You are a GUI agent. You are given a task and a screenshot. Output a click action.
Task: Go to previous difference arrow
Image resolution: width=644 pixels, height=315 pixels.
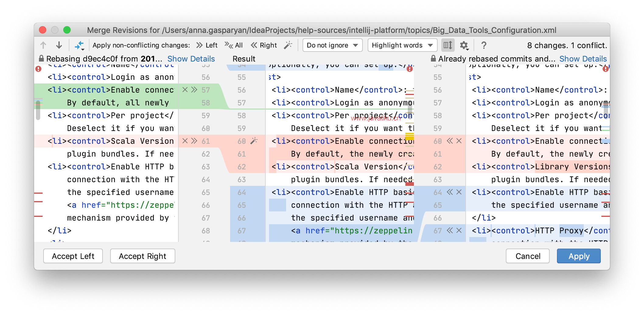pyautogui.click(x=43, y=45)
